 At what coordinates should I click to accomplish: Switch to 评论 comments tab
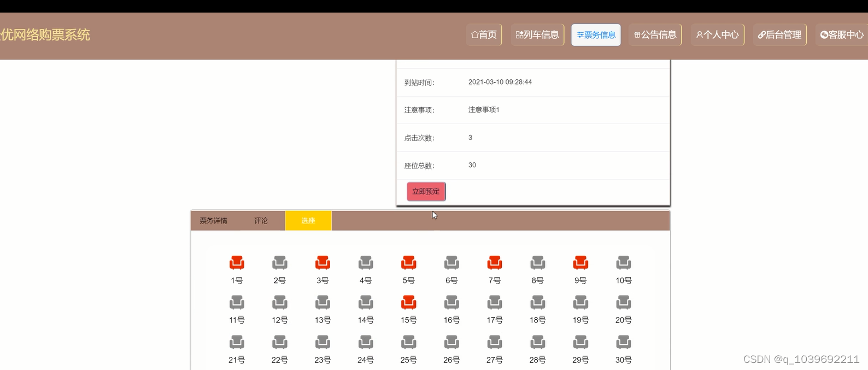pos(261,221)
